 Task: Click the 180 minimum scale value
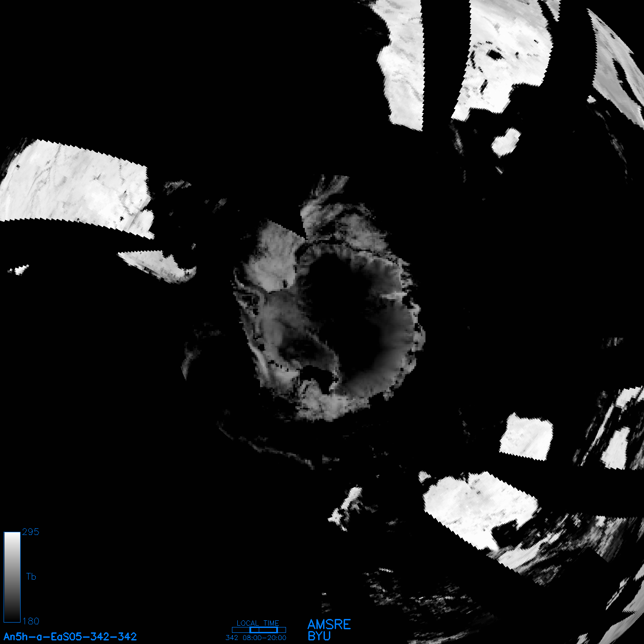tap(31, 621)
